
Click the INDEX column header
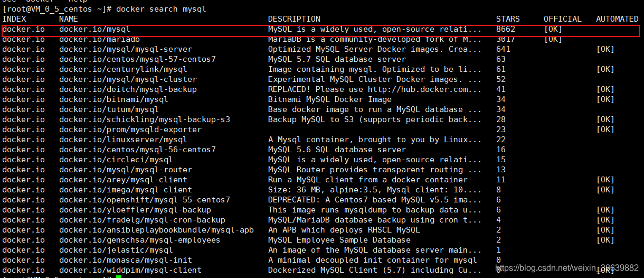pyautogui.click(x=14, y=19)
